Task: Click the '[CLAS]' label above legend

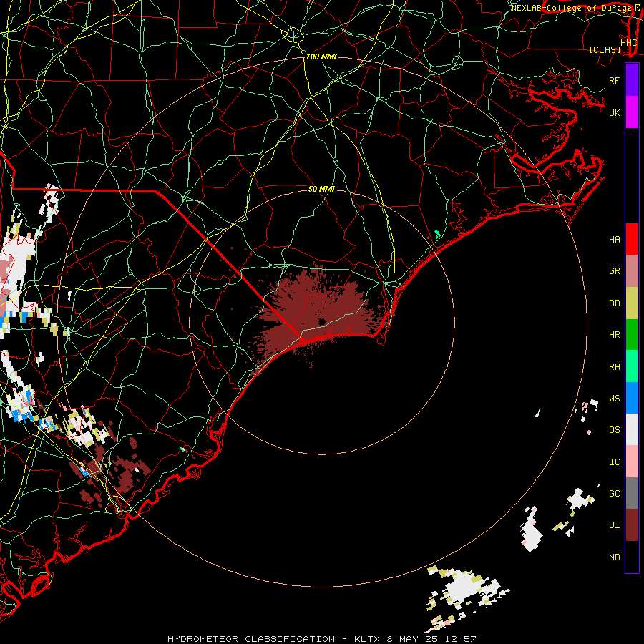Action: [x=605, y=49]
